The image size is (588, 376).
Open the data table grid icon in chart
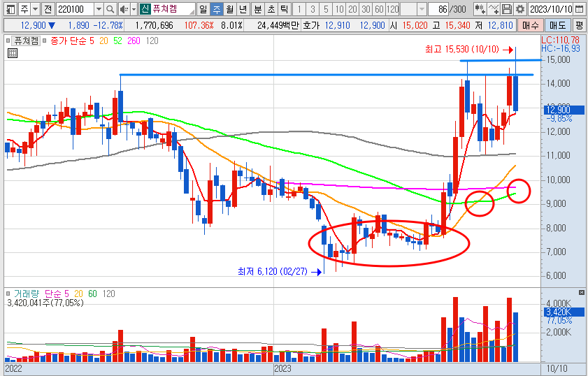pyautogui.click(x=13, y=53)
